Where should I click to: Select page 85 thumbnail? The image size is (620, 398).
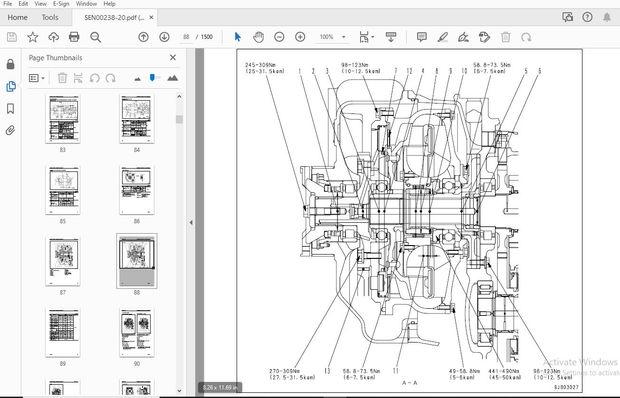[63, 191]
